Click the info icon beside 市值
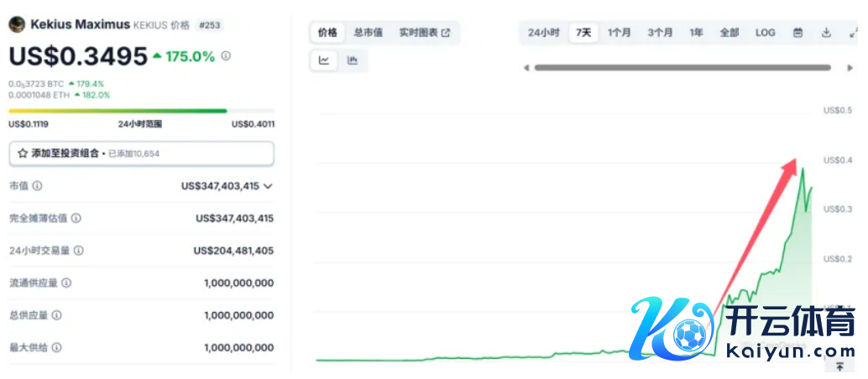The height and width of the screenshot is (379, 868). pyautogui.click(x=37, y=186)
